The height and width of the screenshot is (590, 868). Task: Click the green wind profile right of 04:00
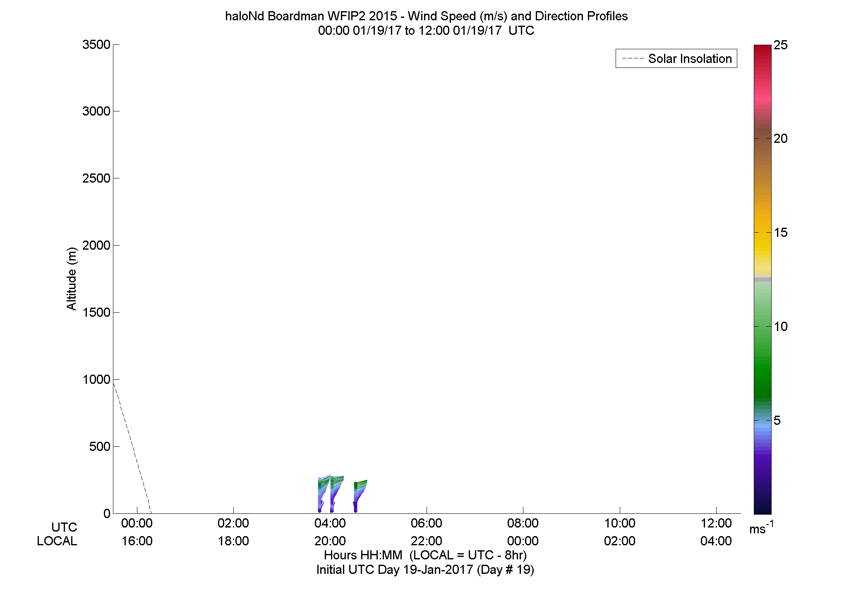pos(360,496)
